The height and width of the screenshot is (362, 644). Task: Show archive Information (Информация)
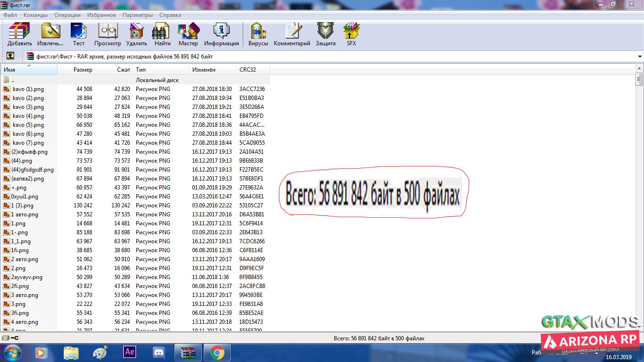[x=221, y=34]
